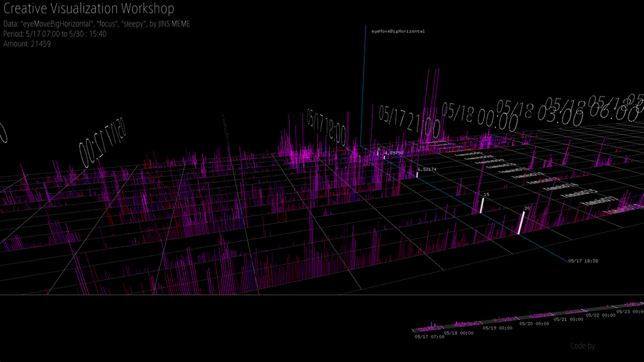Click the white marker bar labeled 15

pos(482,206)
